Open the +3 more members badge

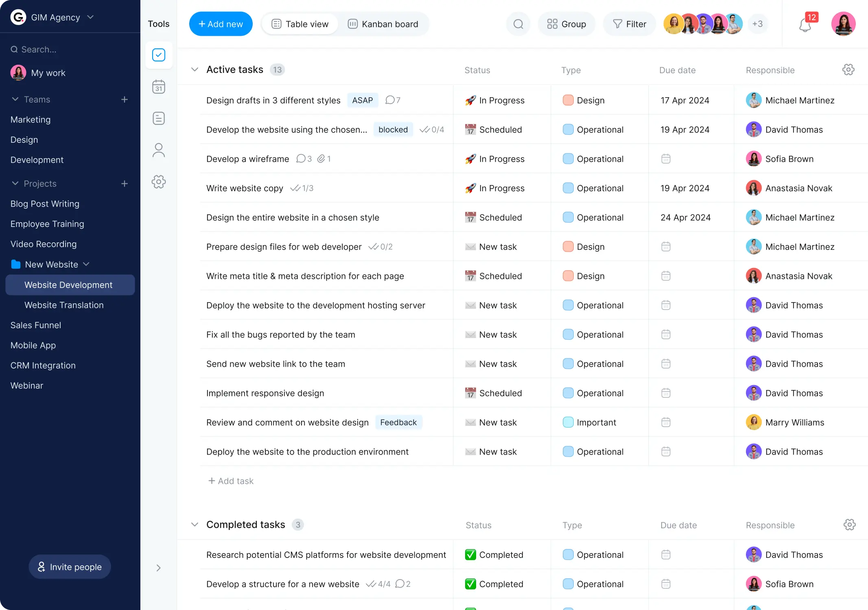click(x=757, y=24)
